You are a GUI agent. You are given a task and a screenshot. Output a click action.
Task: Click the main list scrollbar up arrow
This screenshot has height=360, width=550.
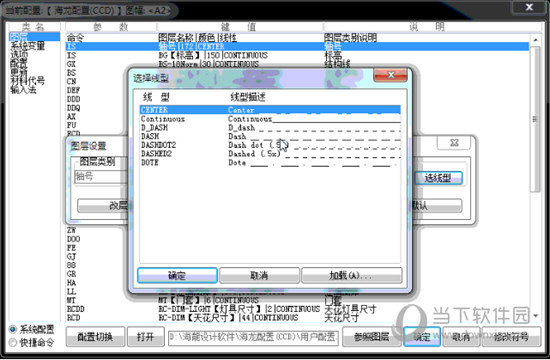535,40
